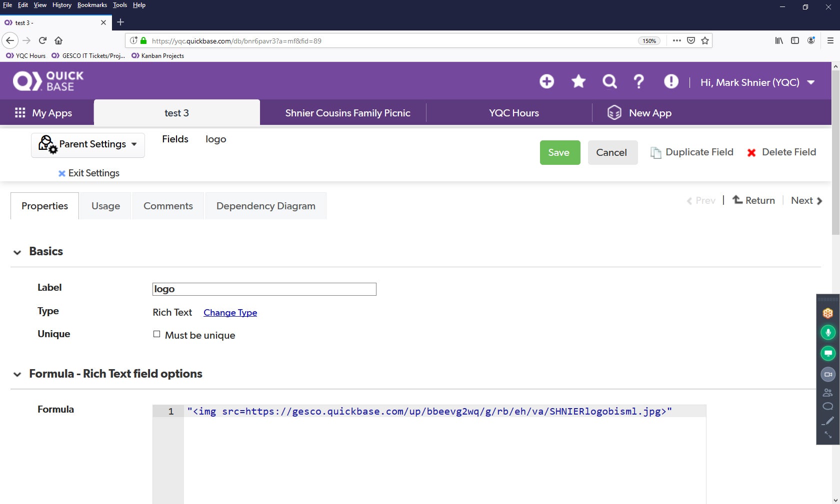The height and width of the screenshot is (504, 840).
Task: Click Exit Settings link
Action: point(89,173)
